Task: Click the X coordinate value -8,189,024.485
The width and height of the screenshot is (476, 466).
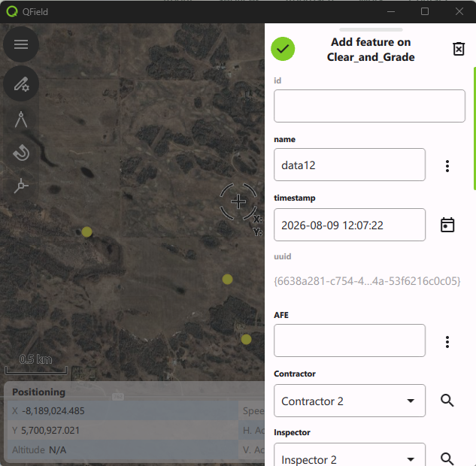Action: coord(53,411)
